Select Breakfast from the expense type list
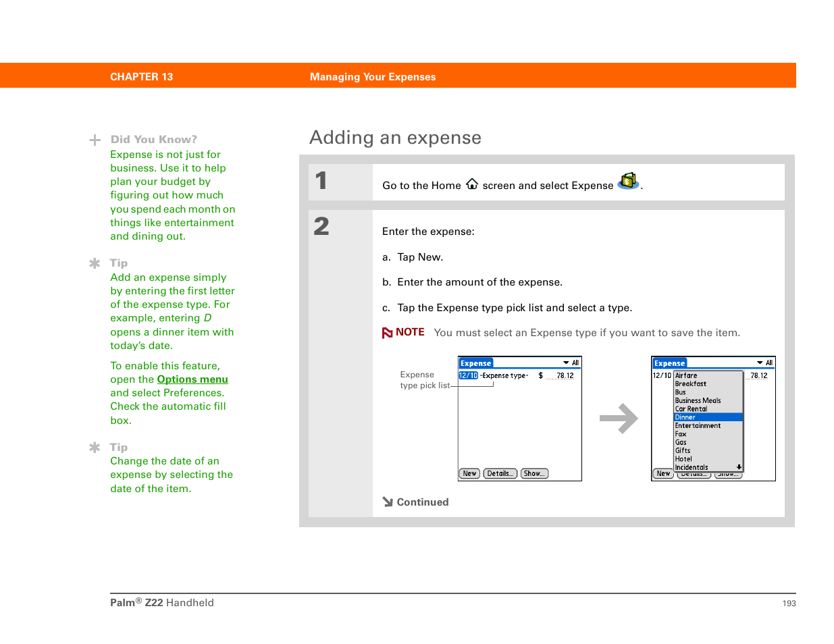Image resolution: width=834 pixels, height=644 pixels. click(708, 383)
